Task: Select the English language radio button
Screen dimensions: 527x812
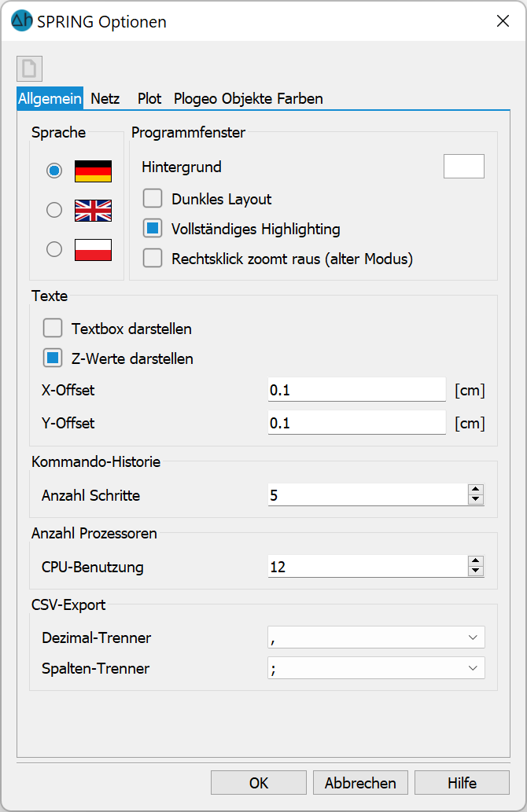Action: pyautogui.click(x=54, y=210)
